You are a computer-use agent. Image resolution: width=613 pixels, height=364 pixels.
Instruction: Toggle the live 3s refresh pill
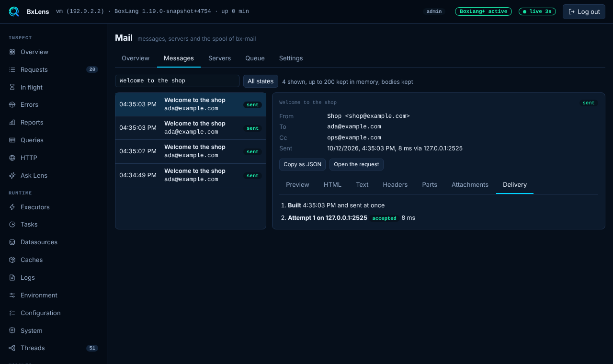point(537,11)
